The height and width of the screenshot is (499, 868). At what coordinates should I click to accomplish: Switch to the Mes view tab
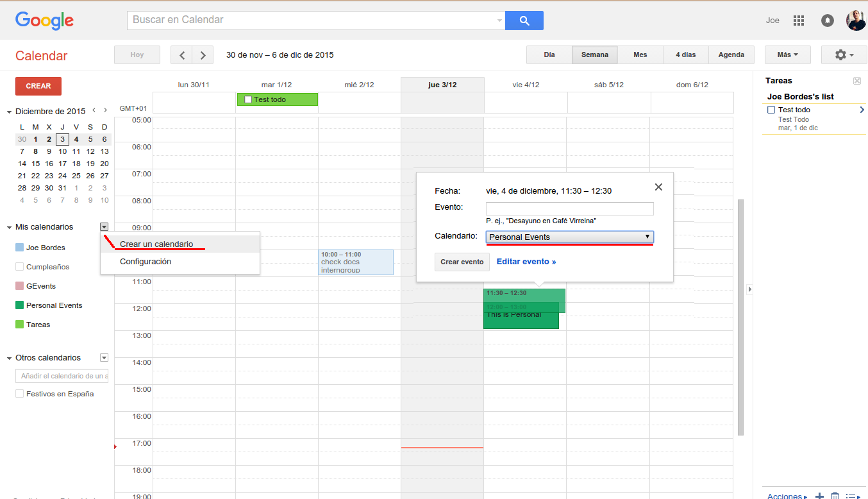point(640,55)
